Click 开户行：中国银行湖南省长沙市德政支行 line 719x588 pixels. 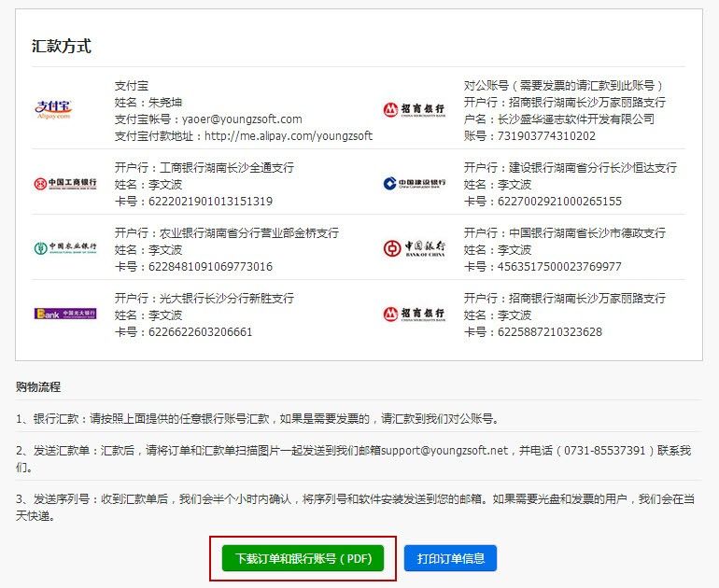(565, 232)
